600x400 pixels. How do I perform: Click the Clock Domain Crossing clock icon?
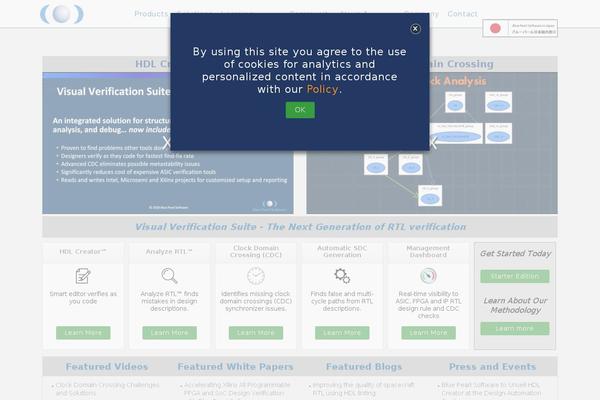coord(256,276)
